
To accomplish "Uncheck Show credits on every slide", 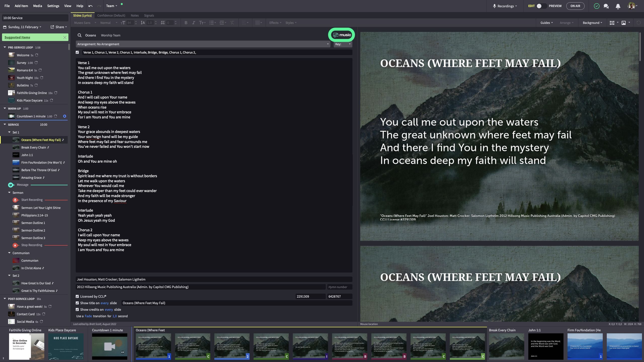I will (77, 309).
